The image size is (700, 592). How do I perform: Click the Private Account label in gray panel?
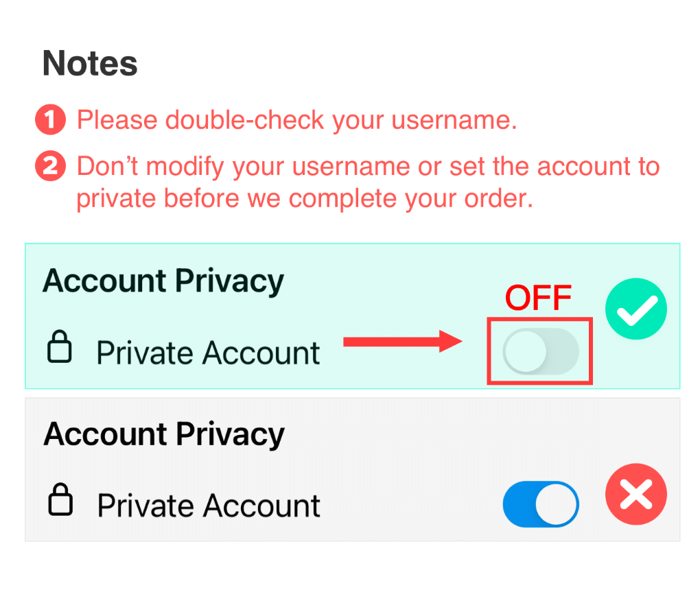pos(208,506)
